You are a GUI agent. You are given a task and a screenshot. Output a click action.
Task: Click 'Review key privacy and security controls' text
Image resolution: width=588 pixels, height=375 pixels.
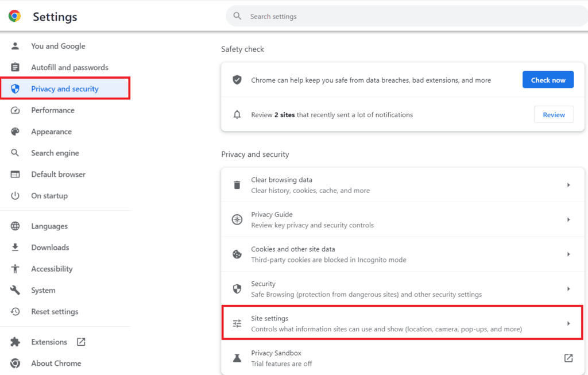[312, 225]
